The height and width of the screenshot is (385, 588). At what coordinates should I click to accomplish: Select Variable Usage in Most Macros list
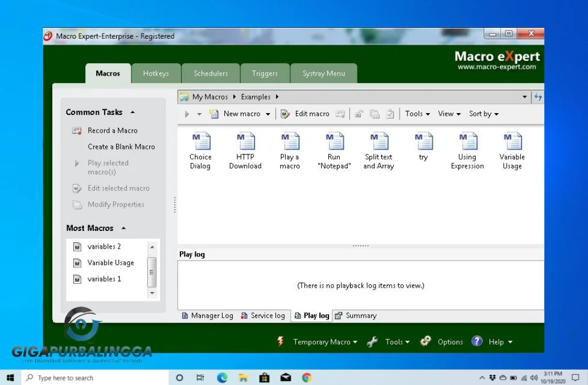(x=110, y=263)
